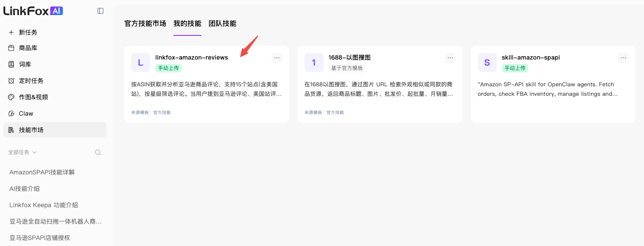This screenshot has height=246, width=644.
Task: Click the Claw icon in sidebar
Action: pyautogui.click(x=11, y=114)
